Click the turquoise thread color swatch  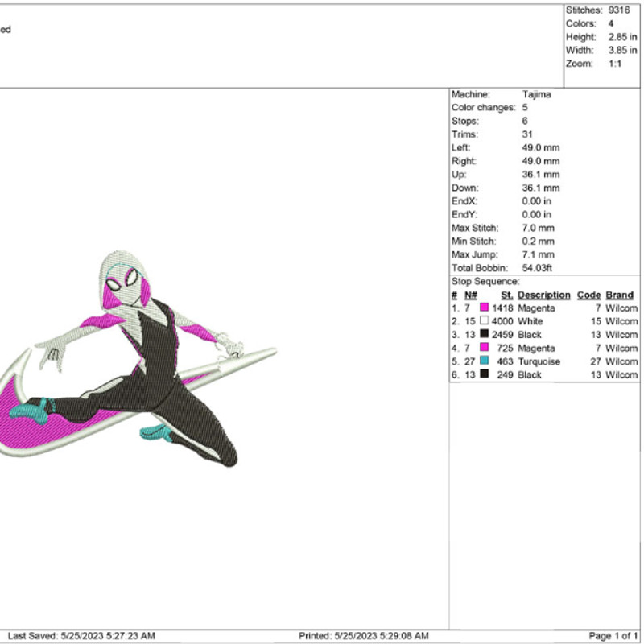[x=484, y=361]
